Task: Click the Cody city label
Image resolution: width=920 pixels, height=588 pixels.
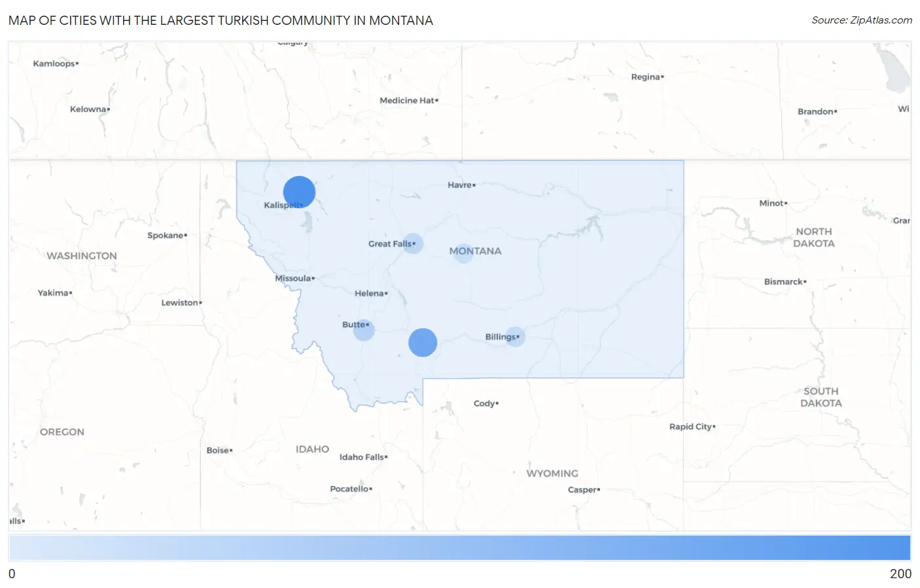Action: 486,404
